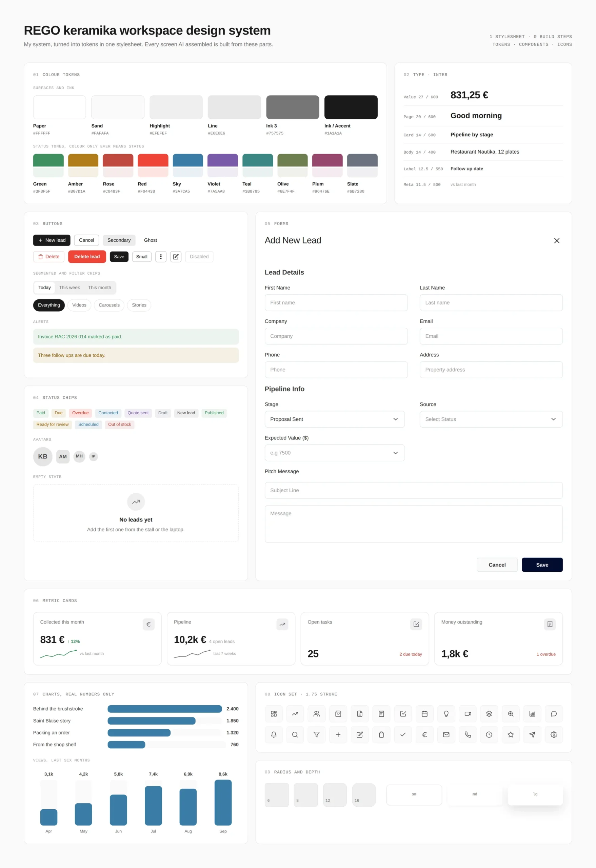The image size is (596, 868).
Task: Click the three-dot more button in Buttons section
Action: click(x=161, y=257)
